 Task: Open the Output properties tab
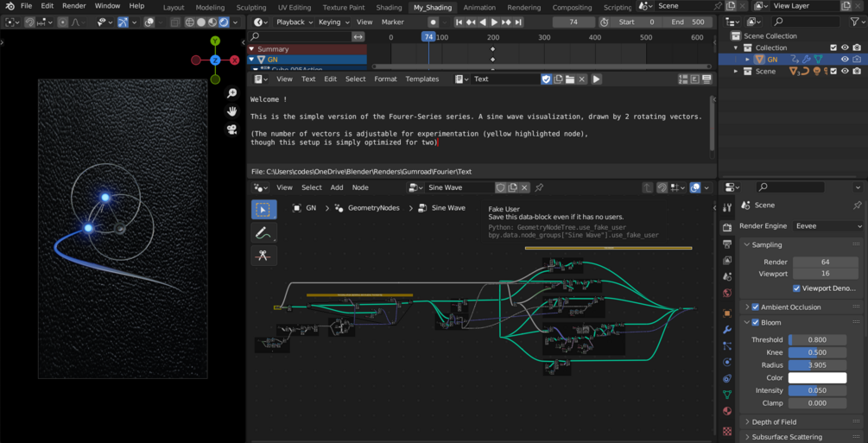click(727, 244)
